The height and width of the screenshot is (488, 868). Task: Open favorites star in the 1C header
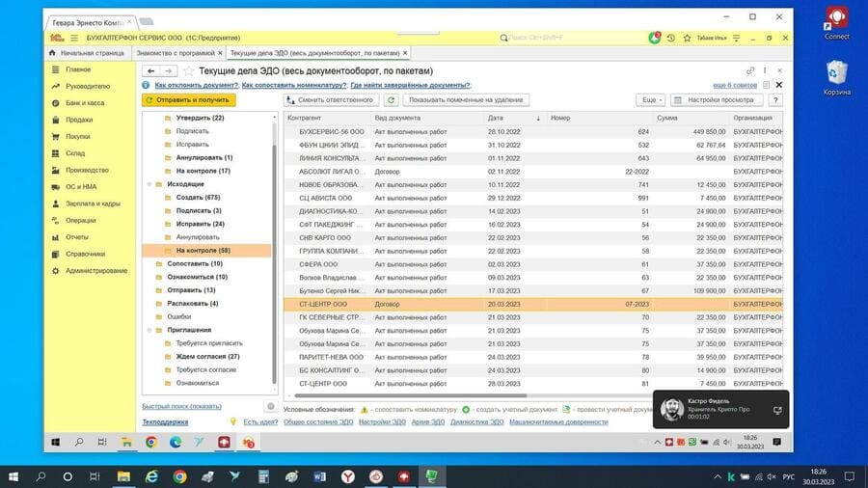pos(687,38)
